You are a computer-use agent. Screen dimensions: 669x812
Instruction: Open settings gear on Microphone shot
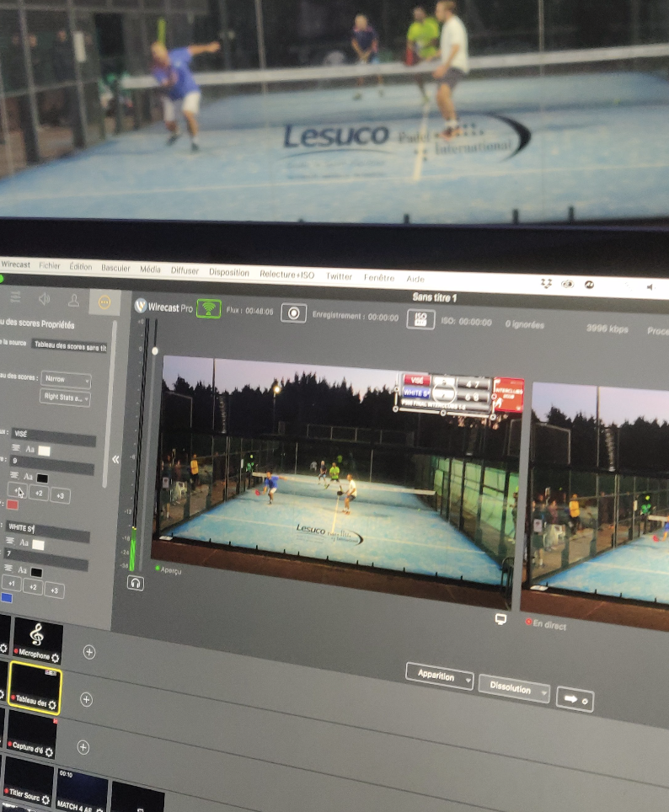point(55,658)
